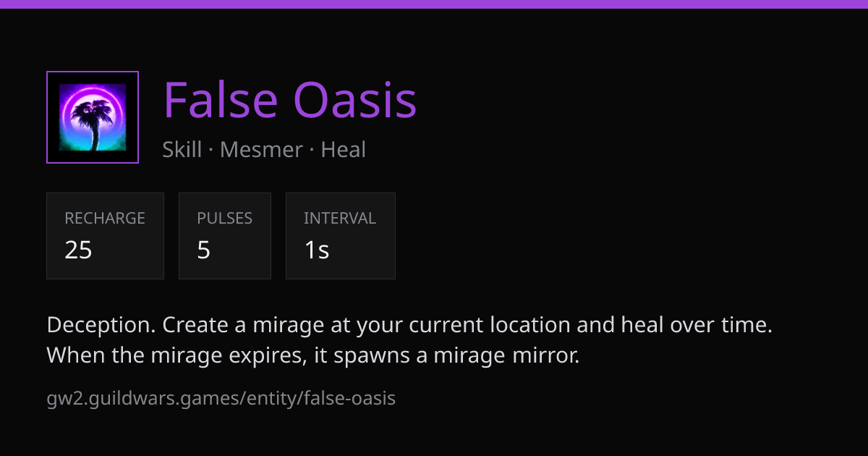Click the mirage mirror sentence in description
The height and width of the screenshot is (456, 868).
point(313,355)
